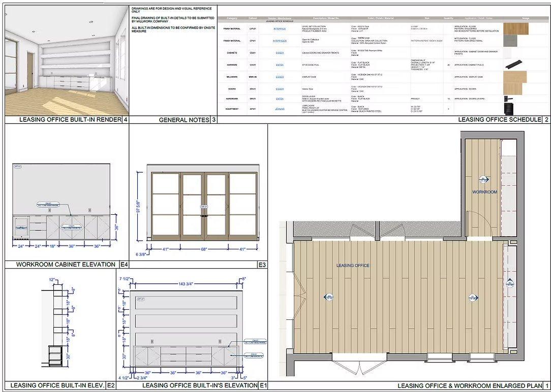Select the wood LVT flooring image in the schedule
The width and height of the screenshot is (551, 392).
coord(515,29)
